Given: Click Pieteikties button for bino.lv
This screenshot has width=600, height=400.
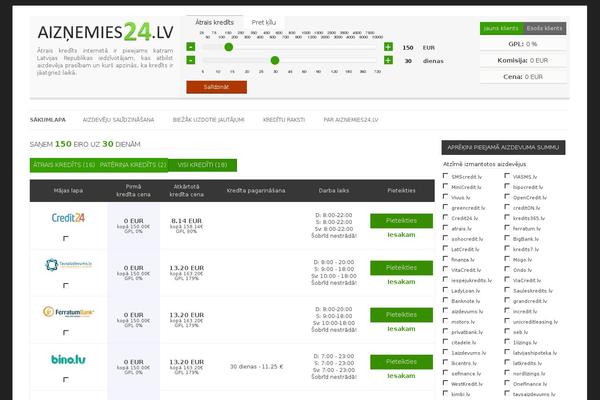Looking at the screenshot, I should (401, 362).
